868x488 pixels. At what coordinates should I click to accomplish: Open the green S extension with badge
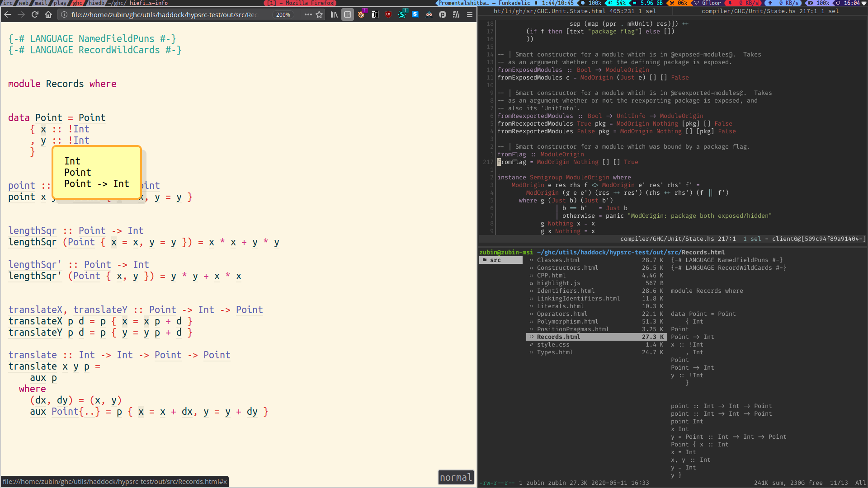coord(402,14)
